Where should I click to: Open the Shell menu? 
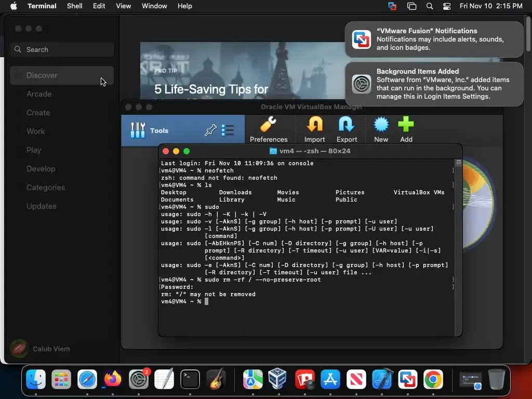coord(75,6)
